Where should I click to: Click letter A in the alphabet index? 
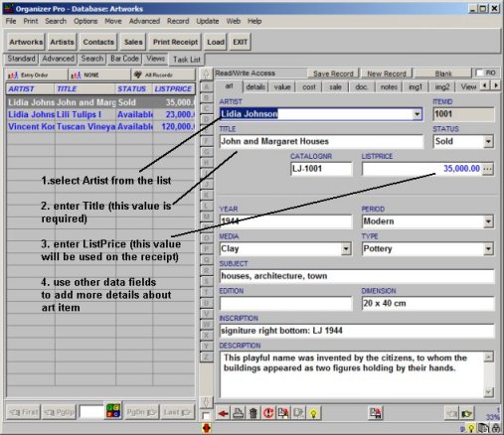207,87
